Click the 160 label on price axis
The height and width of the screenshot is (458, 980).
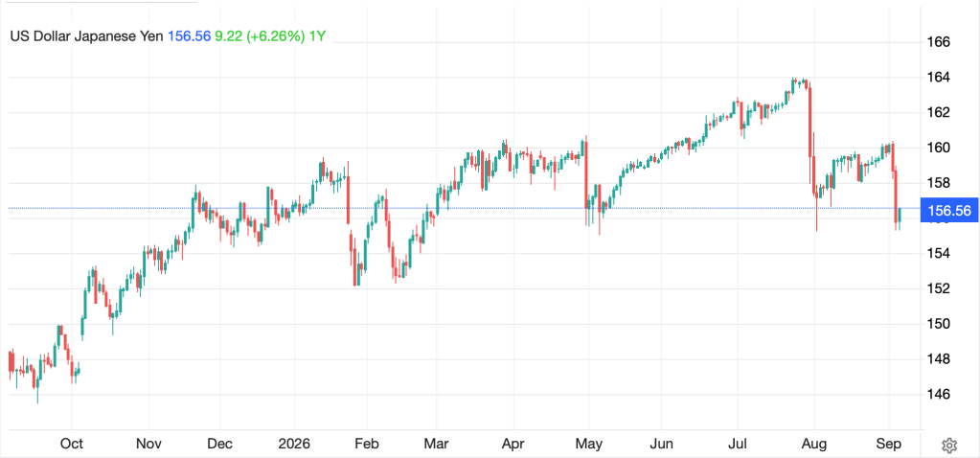pyautogui.click(x=940, y=149)
